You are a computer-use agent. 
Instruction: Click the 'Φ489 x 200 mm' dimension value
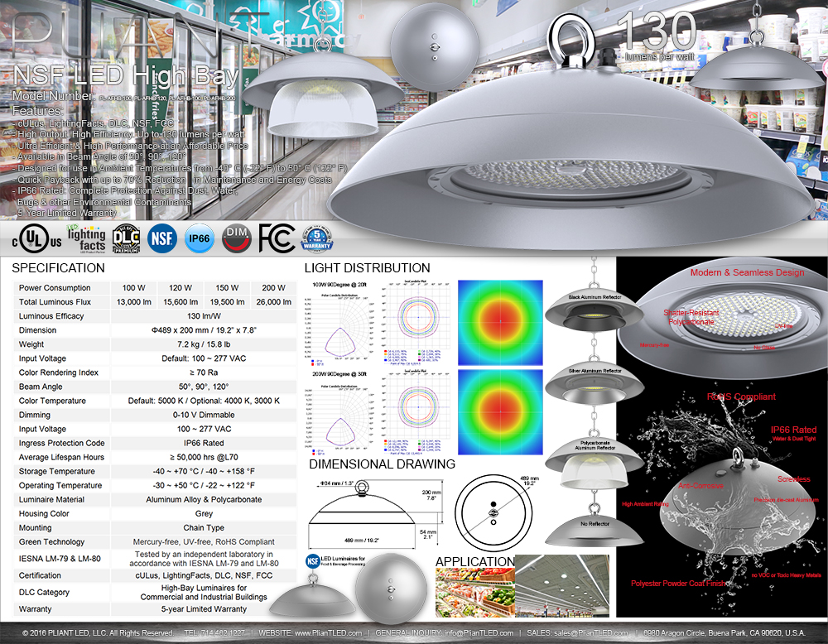coord(204,330)
